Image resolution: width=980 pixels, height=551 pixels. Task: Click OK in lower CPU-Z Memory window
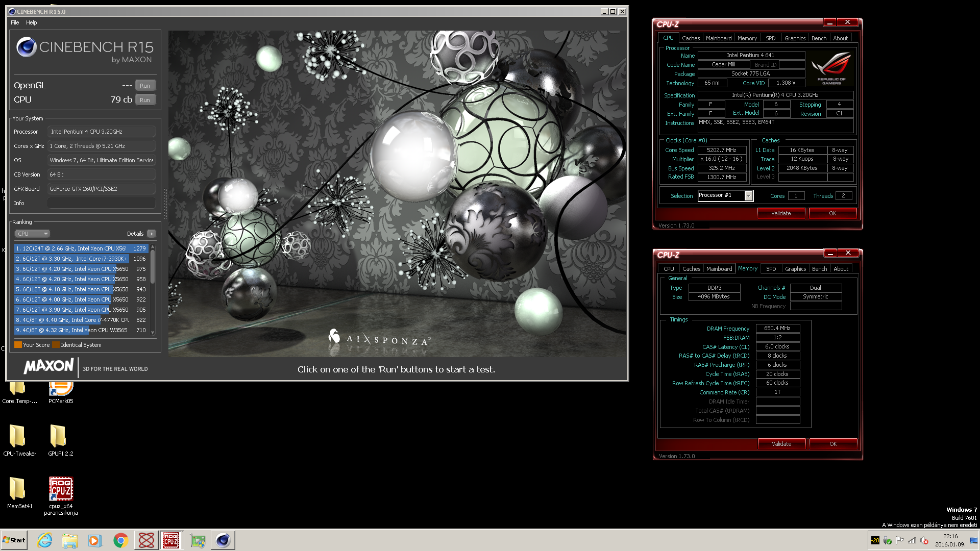[x=833, y=444]
